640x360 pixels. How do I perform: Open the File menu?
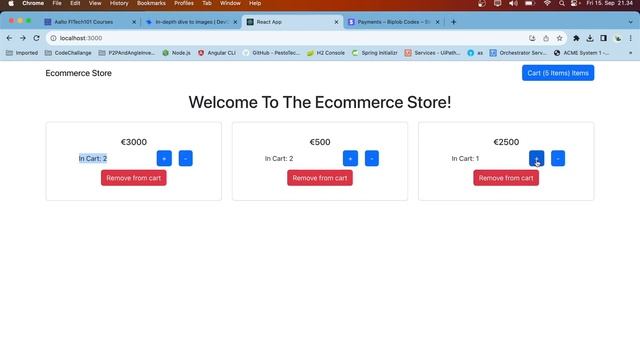click(57, 3)
